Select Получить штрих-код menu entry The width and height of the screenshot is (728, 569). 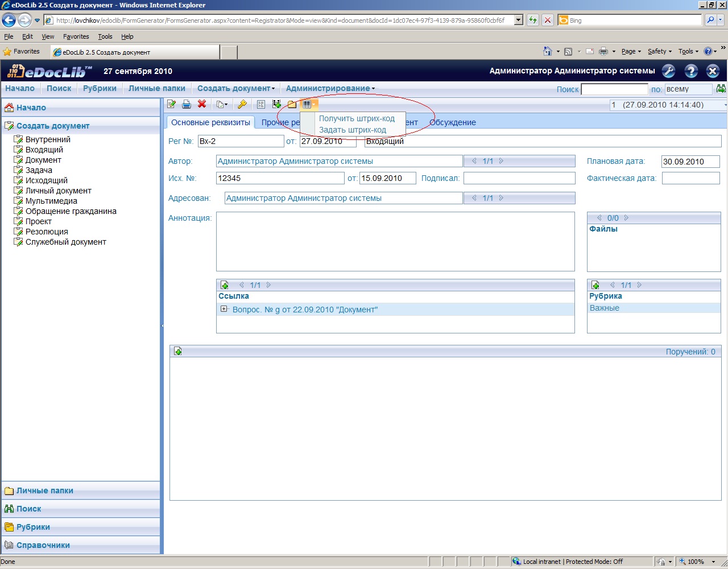[x=357, y=118]
